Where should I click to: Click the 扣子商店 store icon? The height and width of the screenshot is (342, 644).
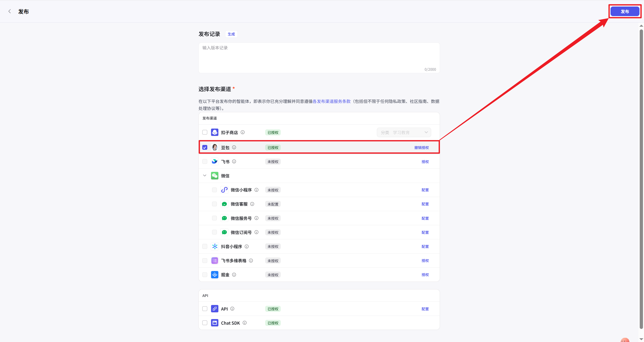(x=215, y=132)
